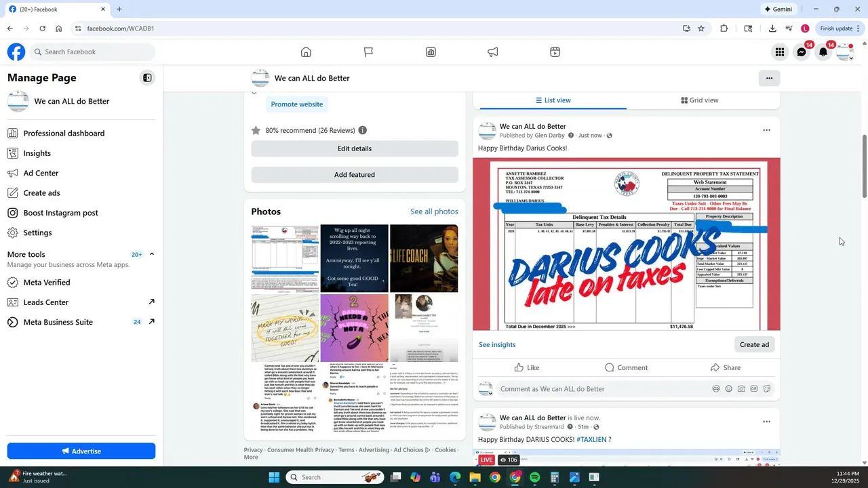
Task: Bookmark this page with star icon
Action: (x=701, y=28)
